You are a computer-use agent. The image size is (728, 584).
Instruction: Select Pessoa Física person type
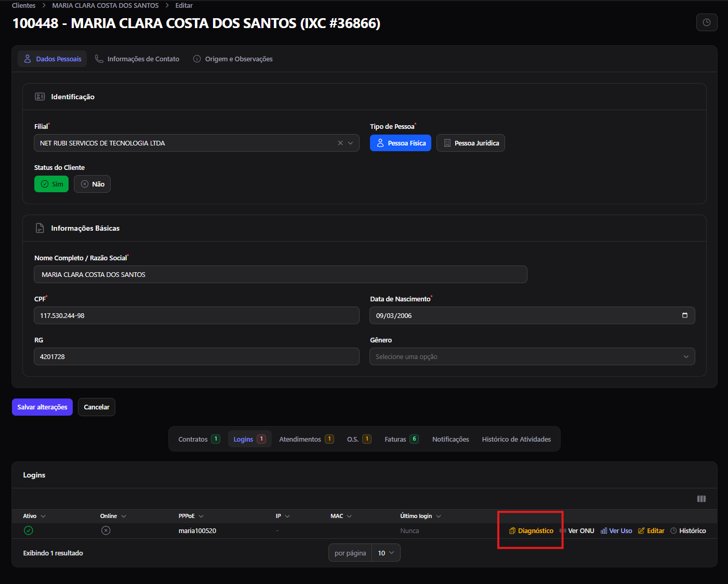tap(401, 143)
